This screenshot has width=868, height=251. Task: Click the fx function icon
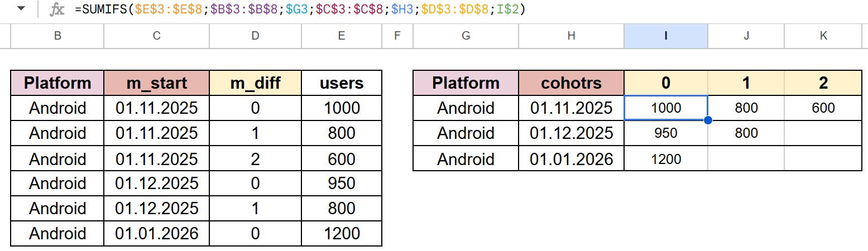click(x=56, y=9)
